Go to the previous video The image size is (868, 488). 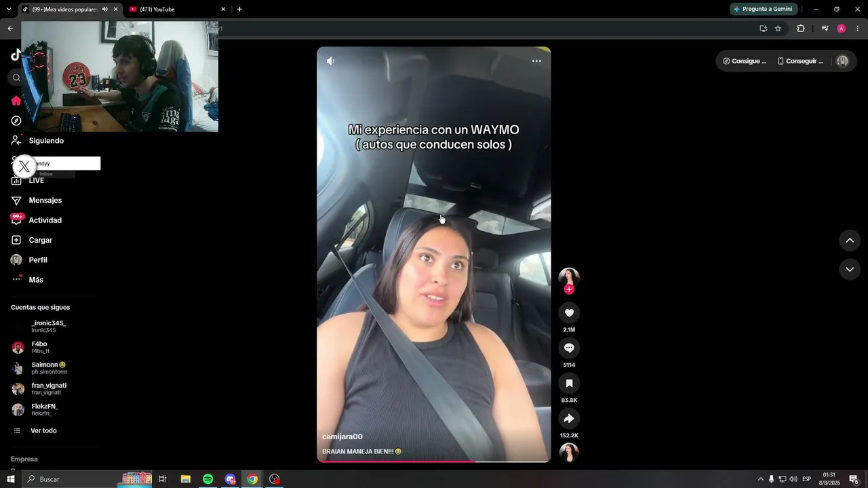850,241
